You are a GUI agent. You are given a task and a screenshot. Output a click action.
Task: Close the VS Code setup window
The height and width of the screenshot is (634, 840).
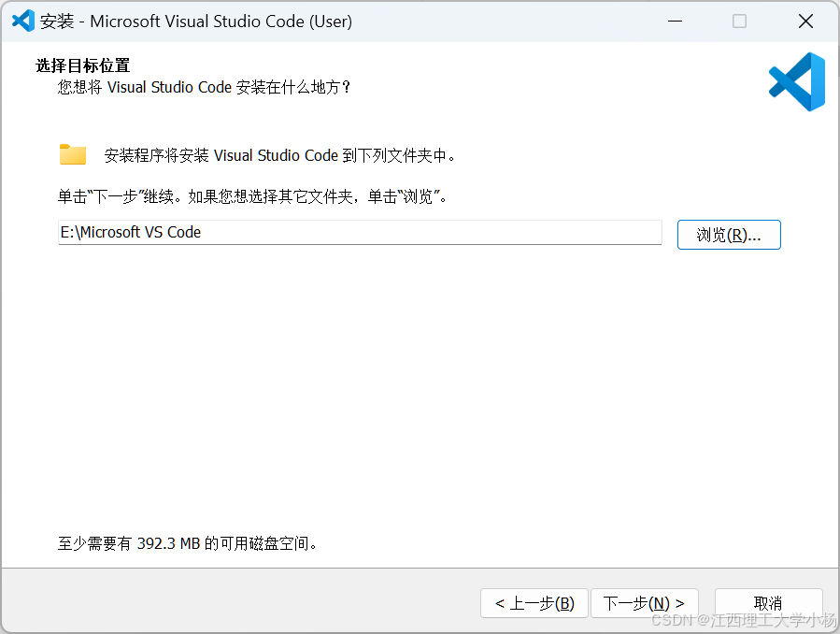click(805, 21)
